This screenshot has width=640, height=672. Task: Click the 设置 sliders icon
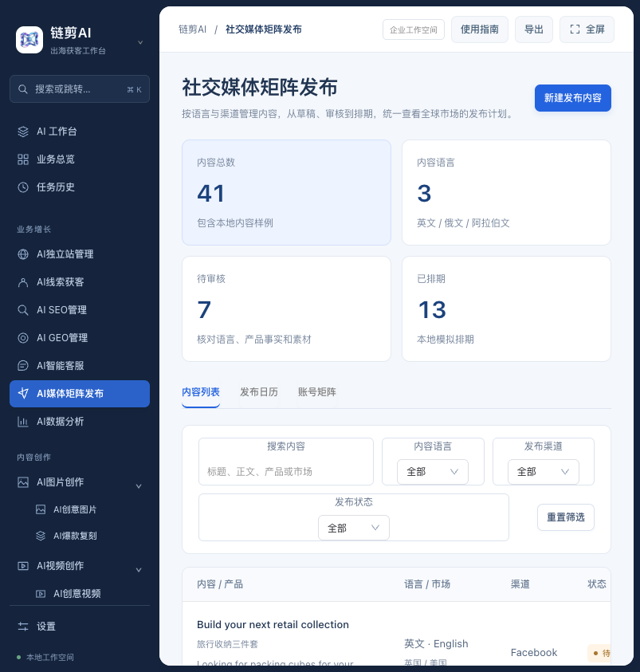point(23,627)
